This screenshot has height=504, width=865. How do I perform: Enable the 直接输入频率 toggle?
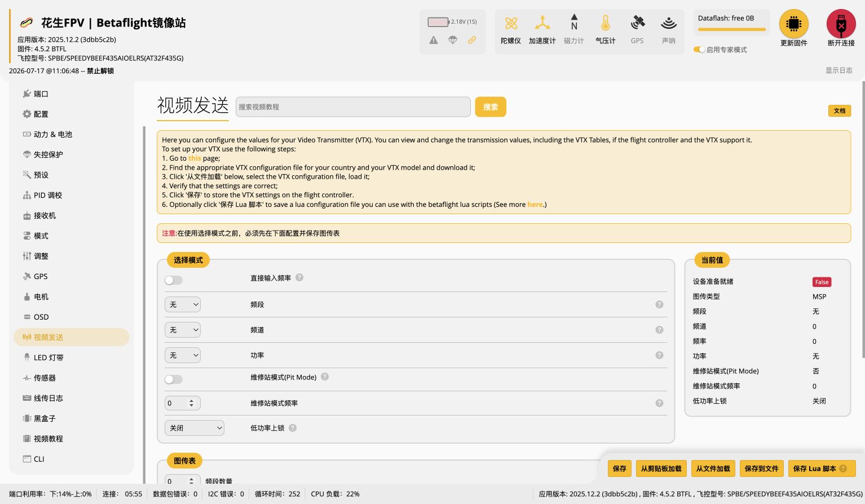[174, 280]
